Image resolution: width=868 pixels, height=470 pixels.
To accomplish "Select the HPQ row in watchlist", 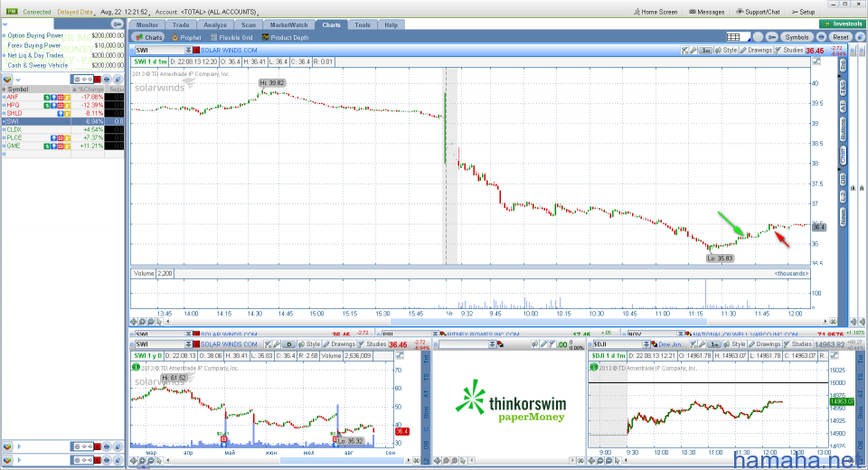I will (62, 105).
